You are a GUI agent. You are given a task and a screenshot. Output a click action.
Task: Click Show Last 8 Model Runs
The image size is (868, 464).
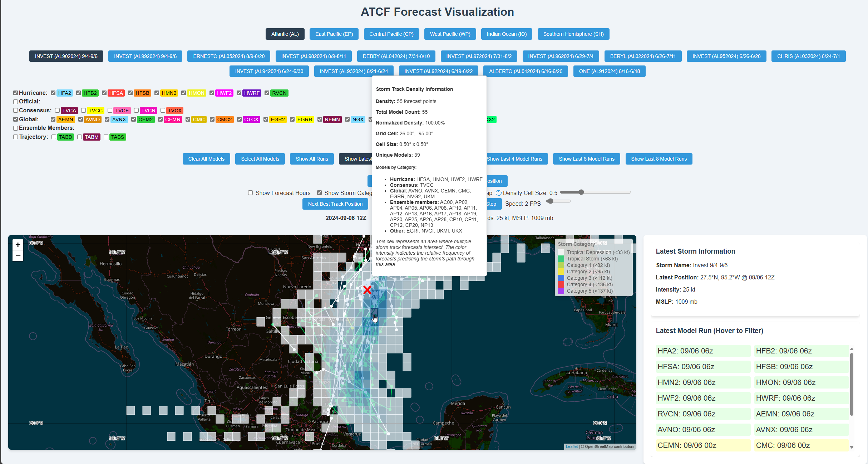659,159
